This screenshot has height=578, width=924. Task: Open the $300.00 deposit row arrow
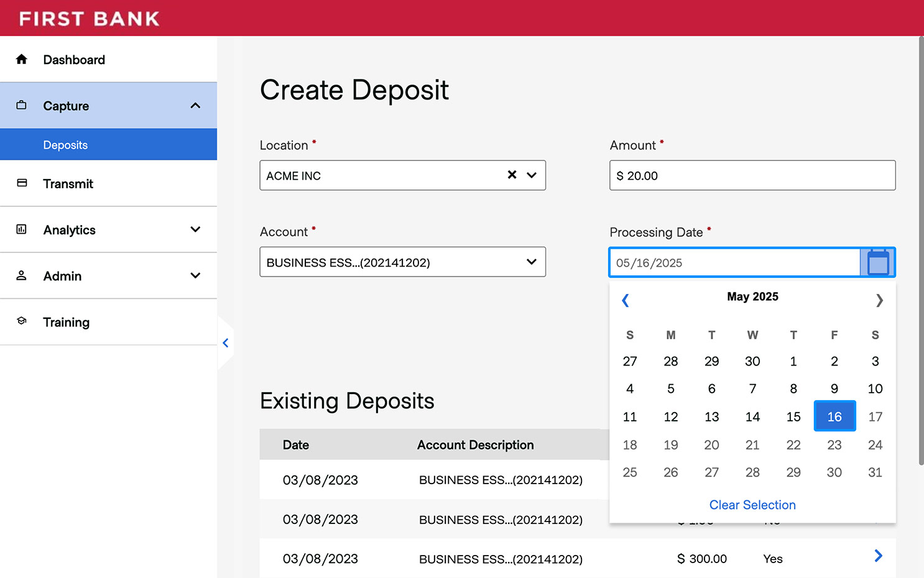coord(878,556)
